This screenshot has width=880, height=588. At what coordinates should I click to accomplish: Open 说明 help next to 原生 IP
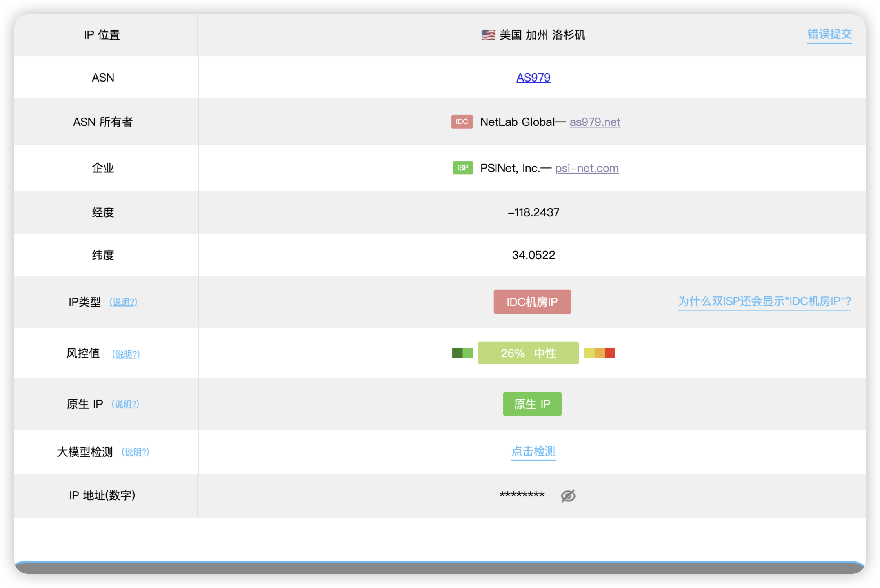125,404
